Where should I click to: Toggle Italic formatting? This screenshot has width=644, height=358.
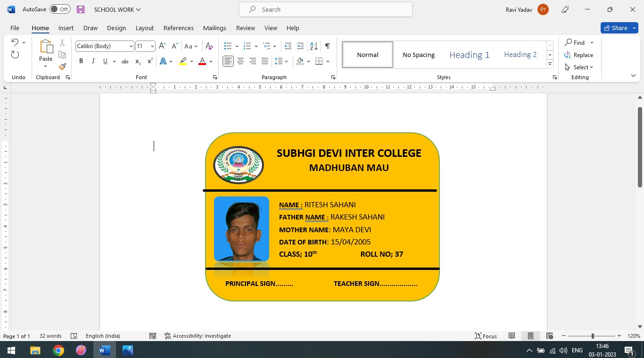(x=93, y=61)
